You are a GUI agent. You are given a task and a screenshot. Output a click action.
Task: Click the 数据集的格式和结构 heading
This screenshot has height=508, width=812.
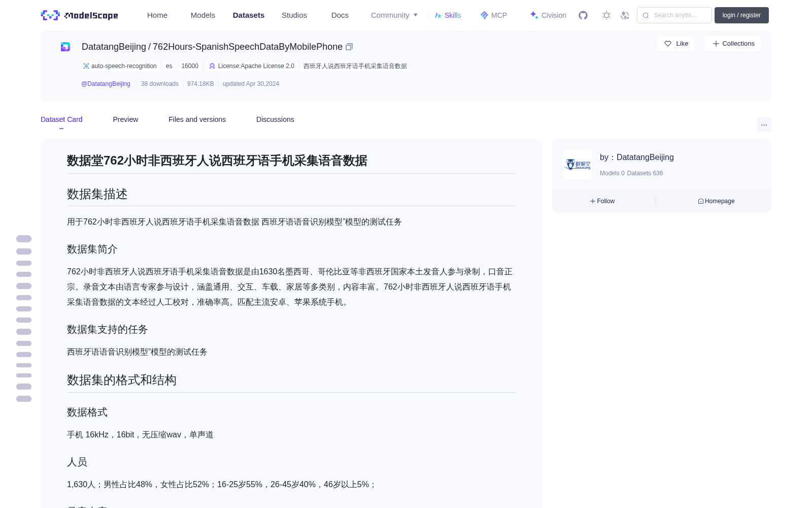(122, 380)
